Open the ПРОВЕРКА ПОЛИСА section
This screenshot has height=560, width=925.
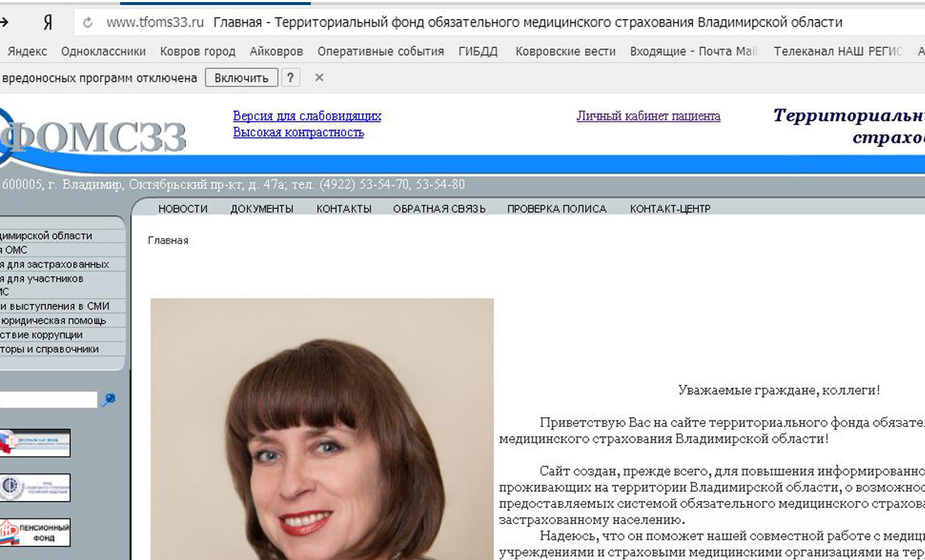click(x=555, y=208)
